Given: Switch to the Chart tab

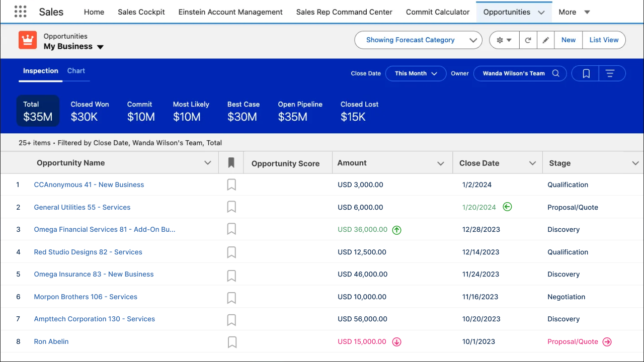Looking at the screenshot, I should point(76,71).
